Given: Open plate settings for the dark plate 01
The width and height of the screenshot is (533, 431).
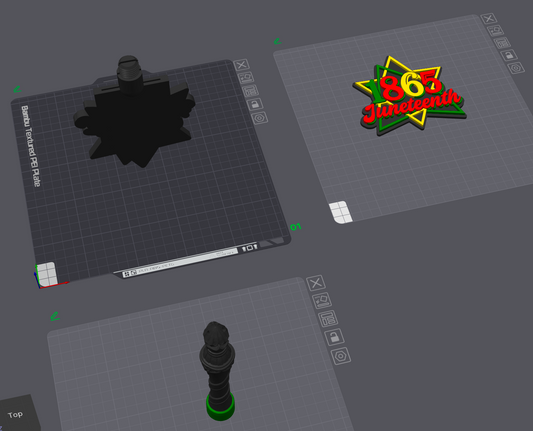Looking at the screenshot, I should pyautogui.click(x=260, y=118).
